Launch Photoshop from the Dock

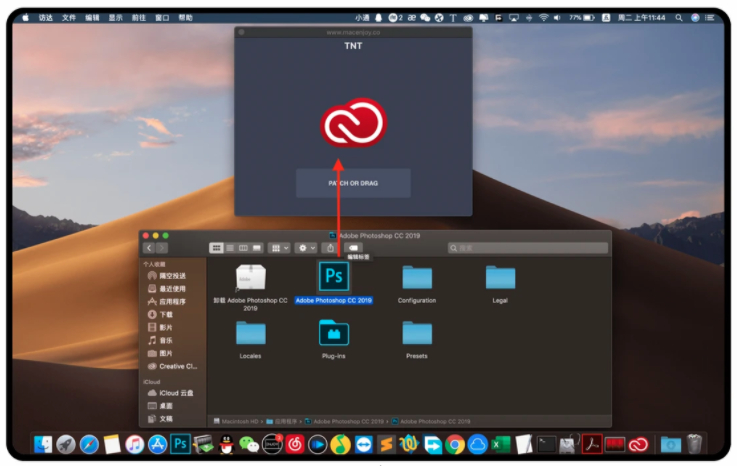click(181, 444)
